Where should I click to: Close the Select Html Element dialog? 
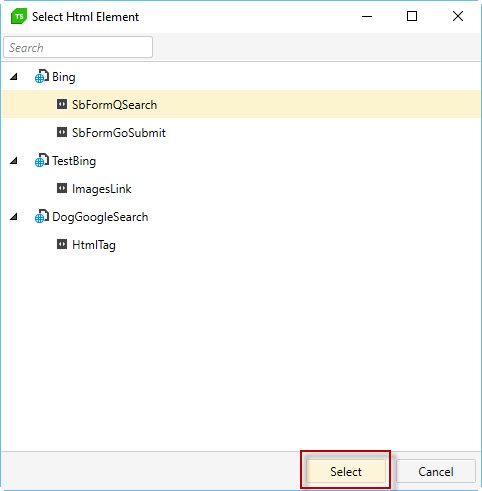[x=458, y=16]
